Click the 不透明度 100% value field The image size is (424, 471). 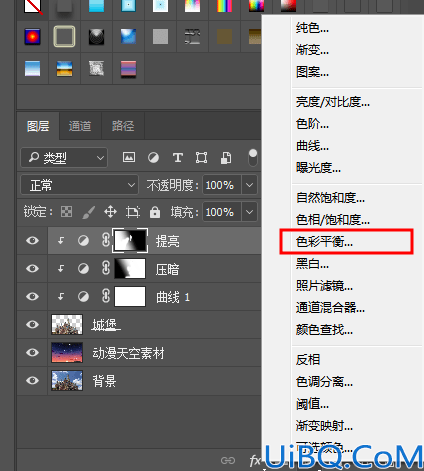(222, 185)
